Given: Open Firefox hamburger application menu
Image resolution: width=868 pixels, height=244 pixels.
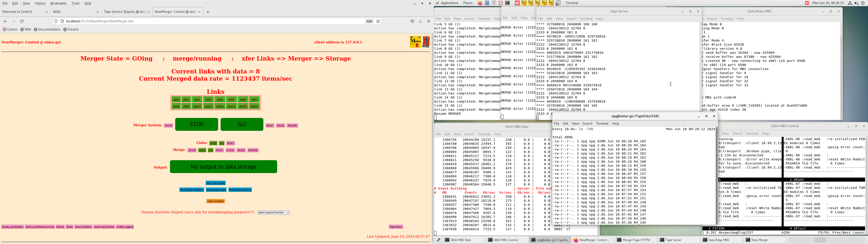Looking at the screenshot, I should point(429,21).
